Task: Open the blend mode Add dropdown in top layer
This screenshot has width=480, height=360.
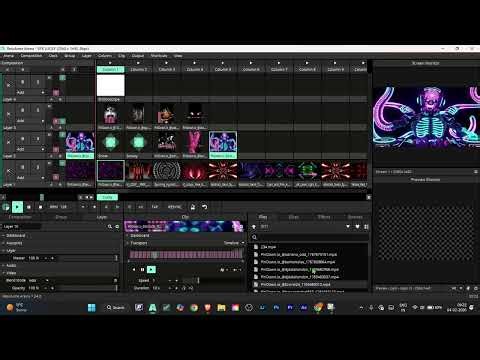Action: pyautogui.click(x=30, y=92)
